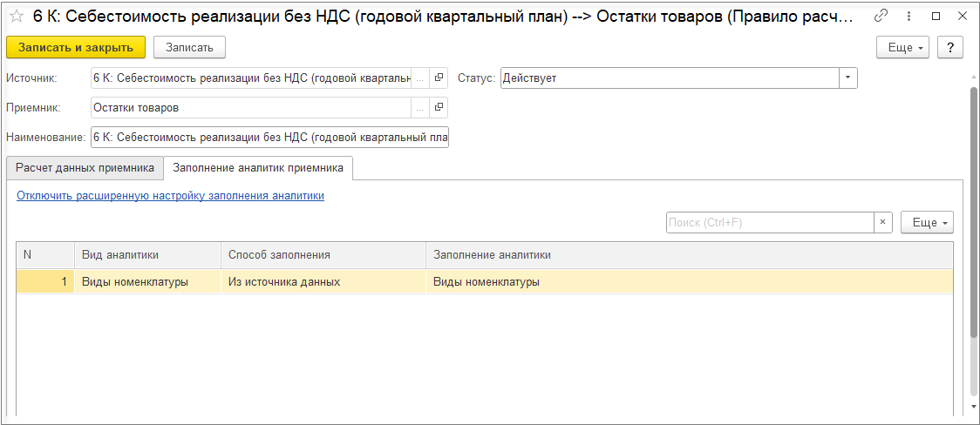Open help with the question mark button

(x=949, y=47)
